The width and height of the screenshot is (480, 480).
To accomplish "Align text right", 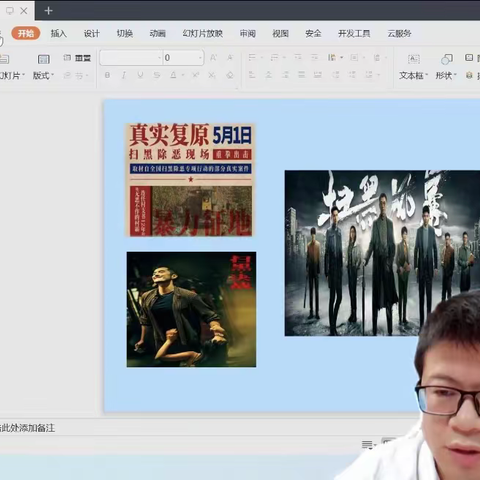I will point(285,75).
